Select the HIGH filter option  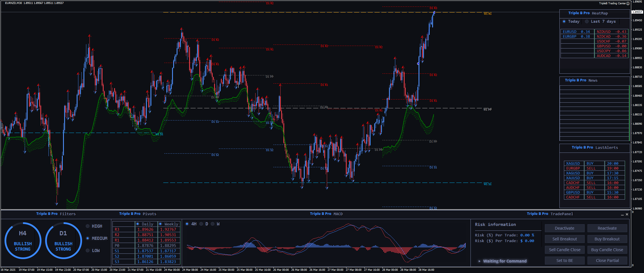[88, 226]
